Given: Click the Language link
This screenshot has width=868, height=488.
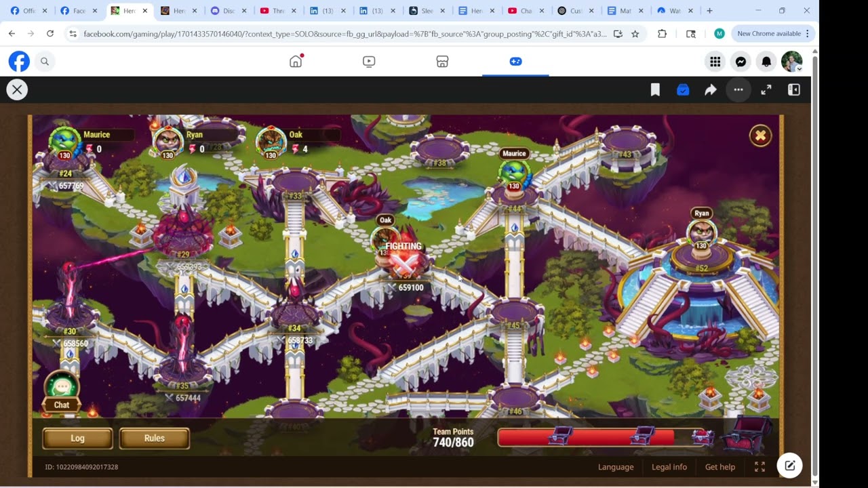Looking at the screenshot, I should point(616,467).
